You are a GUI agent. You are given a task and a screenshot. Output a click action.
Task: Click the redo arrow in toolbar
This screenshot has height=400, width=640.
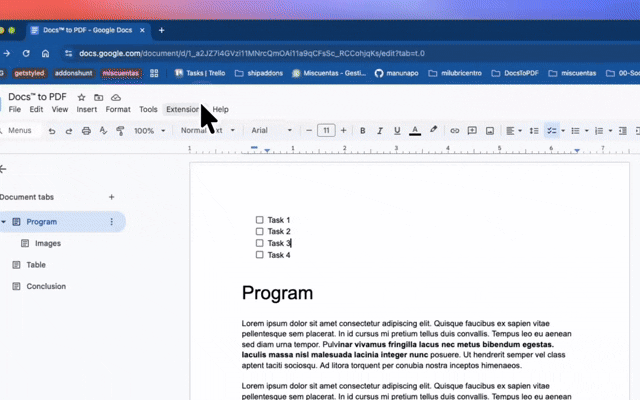pos(69,131)
